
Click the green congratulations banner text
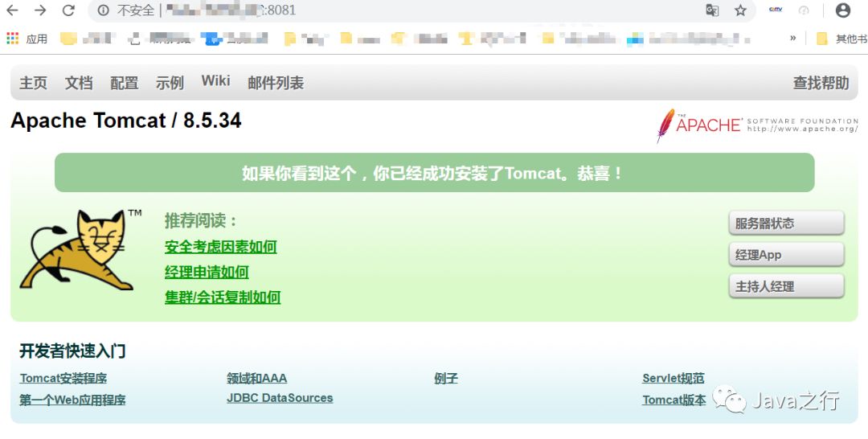435,174
